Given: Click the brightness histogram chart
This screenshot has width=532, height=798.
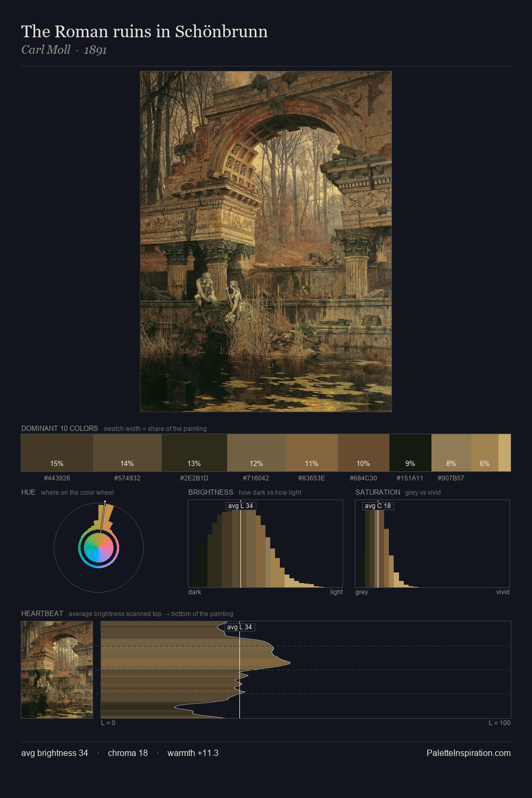Looking at the screenshot, I should [x=265, y=544].
